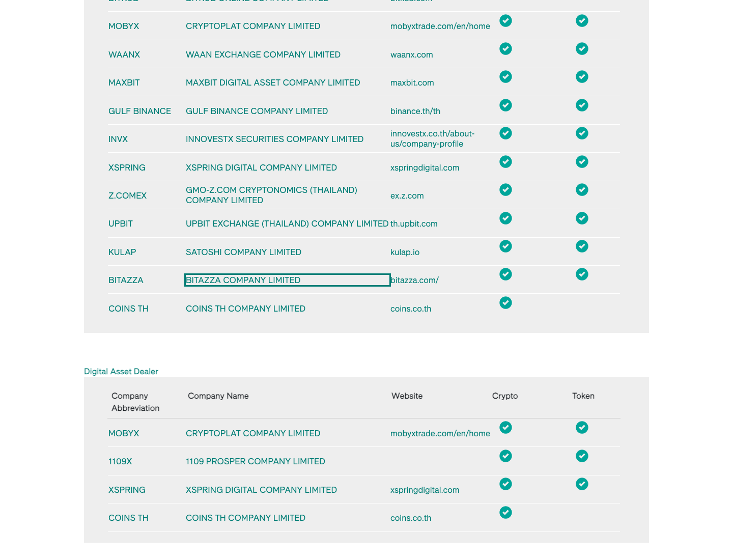Open 1109 PROSPER COMPANY LIMITED
Screen dimensions: 733x560
point(255,461)
